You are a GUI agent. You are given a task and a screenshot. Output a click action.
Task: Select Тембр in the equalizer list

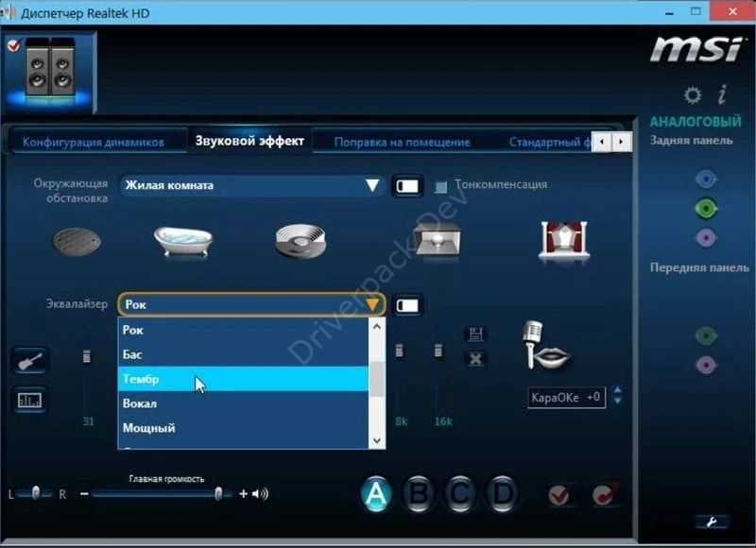[243, 379]
